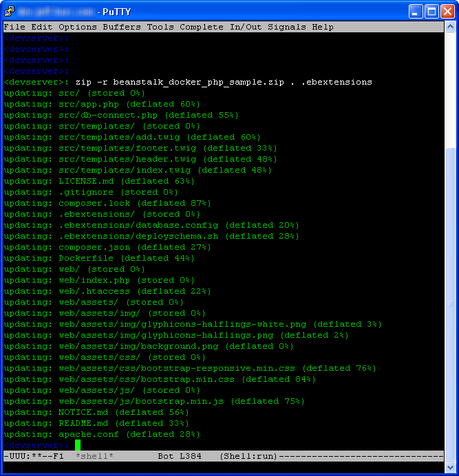Click the src/app.php output line
Viewport: 459px width, 476px height.
click(102, 104)
